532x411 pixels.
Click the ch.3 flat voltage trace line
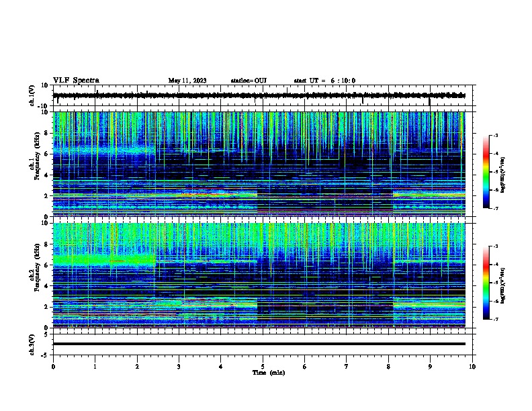(259, 344)
